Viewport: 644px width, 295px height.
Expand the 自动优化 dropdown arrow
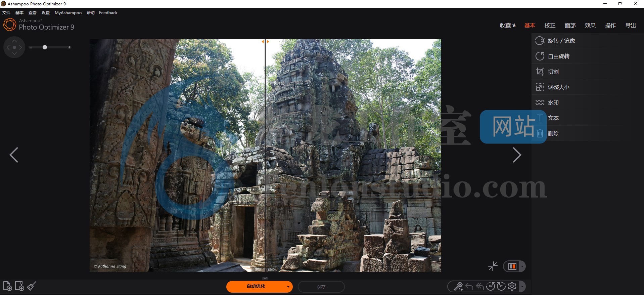(288, 287)
